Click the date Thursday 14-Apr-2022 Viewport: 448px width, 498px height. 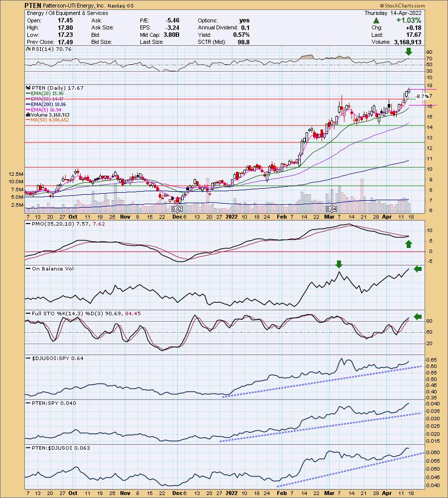pos(393,13)
